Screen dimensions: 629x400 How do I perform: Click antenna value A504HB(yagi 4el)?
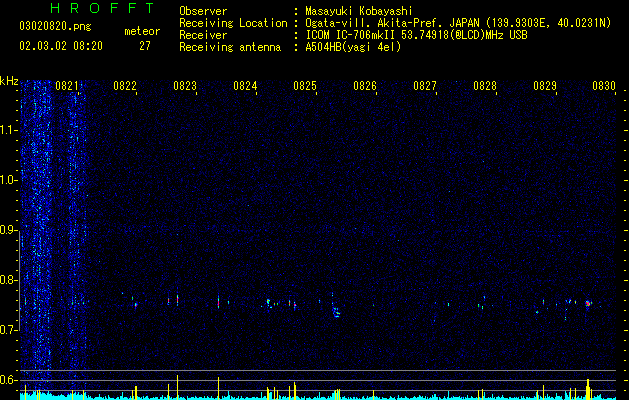pyautogui.click(x=353, y=47)
